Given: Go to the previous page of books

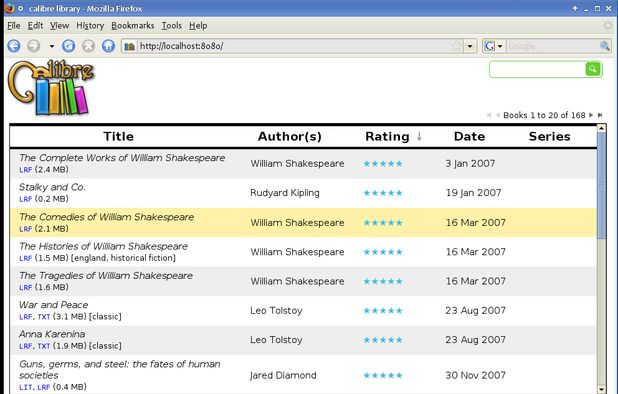Looking at the screenshot, I should pos(497,115).
